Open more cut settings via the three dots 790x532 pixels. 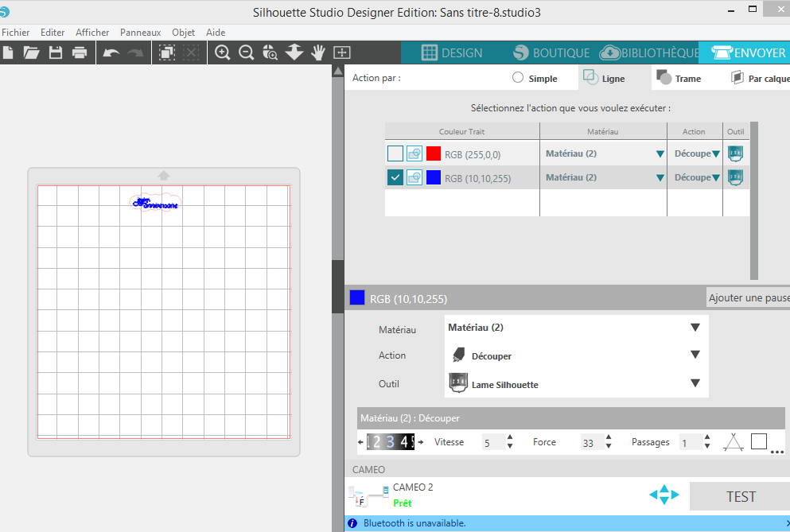tap(777, 452)
